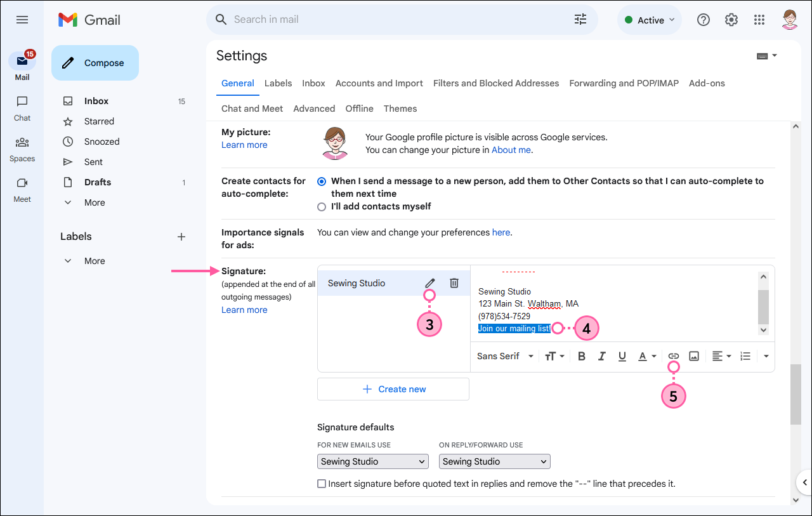Insert a link in the signature
The image size is (812, 516).
point(674,357)
